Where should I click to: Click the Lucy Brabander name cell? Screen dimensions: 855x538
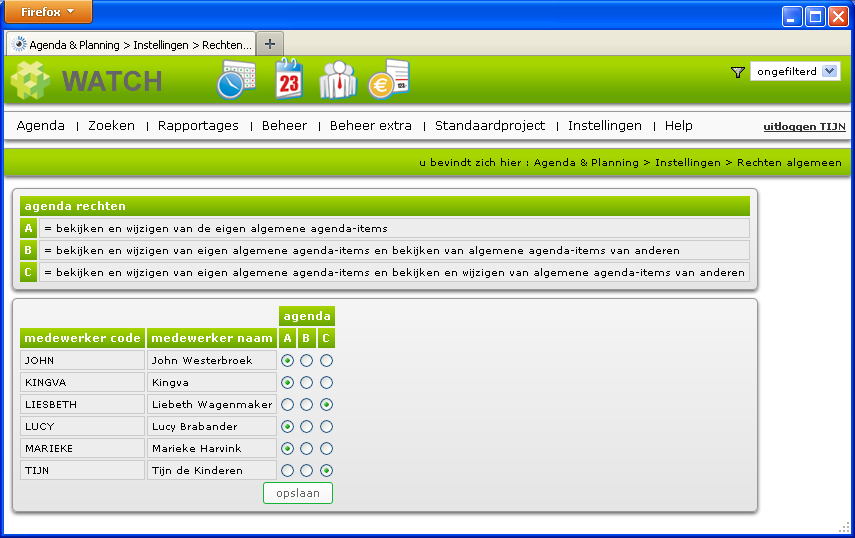[212, 426]
